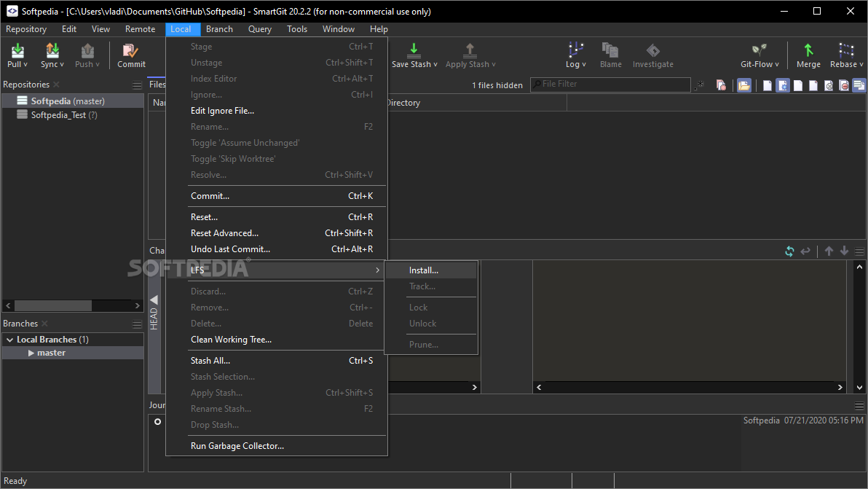The width and height of the screenshot is (868, 489).
Task: Toggle the green lines list view button
Action: [x=859, y=85]
